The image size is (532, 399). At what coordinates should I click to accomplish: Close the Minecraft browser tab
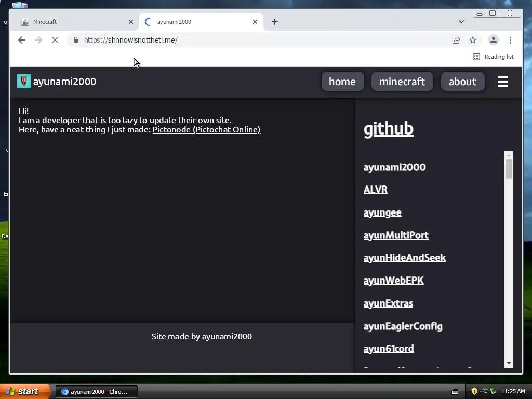(x=131, y=22)
